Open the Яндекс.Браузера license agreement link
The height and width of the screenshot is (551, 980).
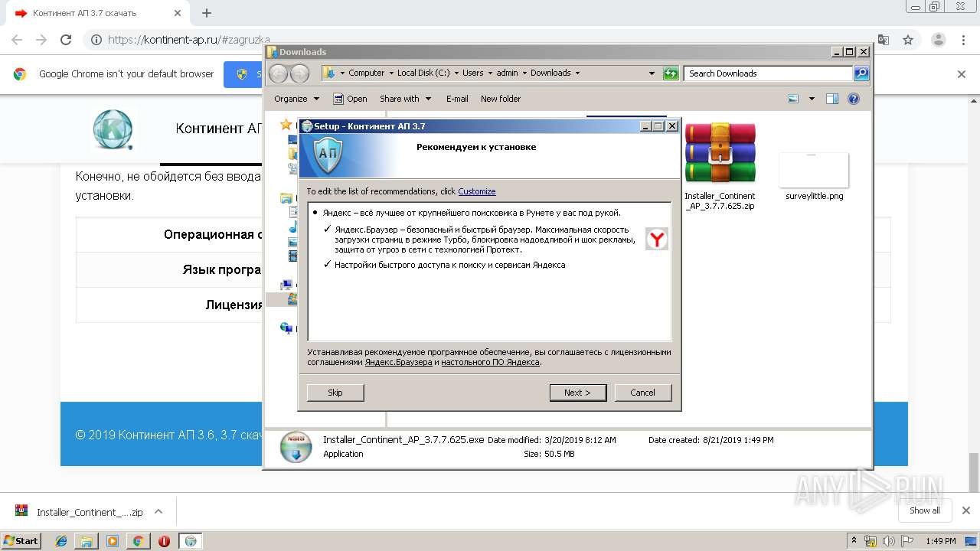[x=398, y=362]
